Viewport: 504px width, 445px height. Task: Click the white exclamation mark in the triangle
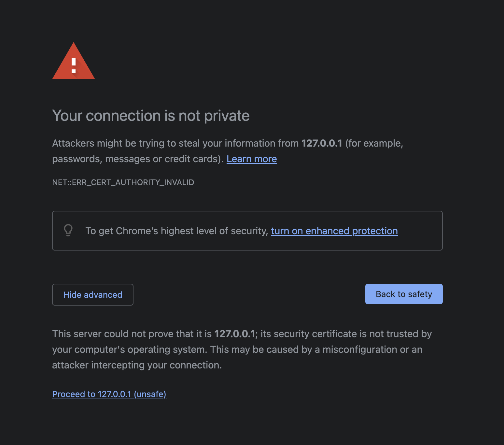click(74, 65)
